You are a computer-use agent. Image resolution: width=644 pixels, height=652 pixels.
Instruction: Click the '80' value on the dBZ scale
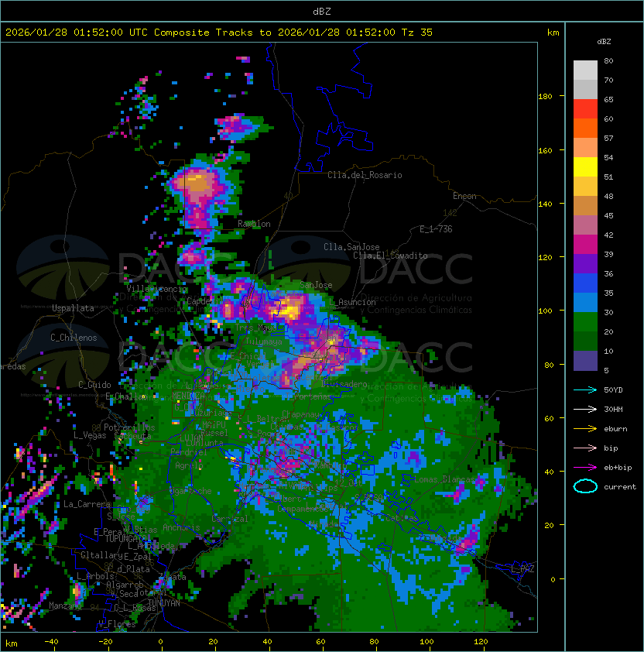pos(608,60)
